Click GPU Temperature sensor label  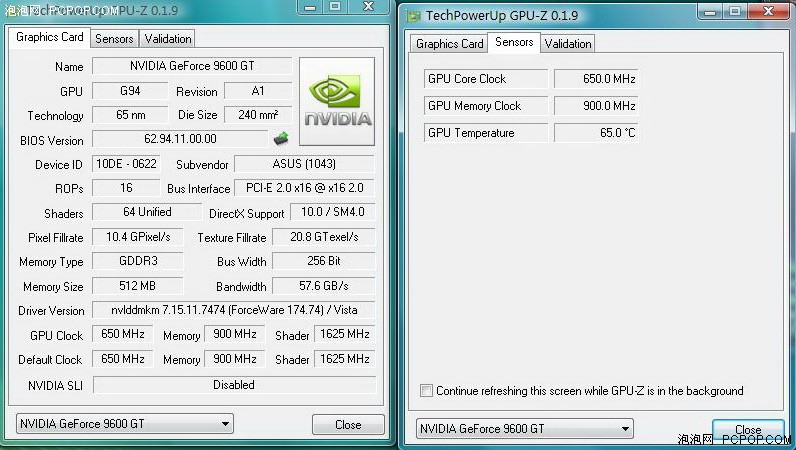tap(486, 133)
